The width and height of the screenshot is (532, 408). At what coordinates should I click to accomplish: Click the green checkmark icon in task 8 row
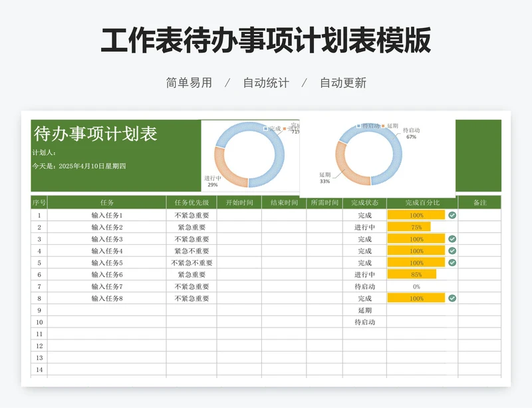[452, 298]
